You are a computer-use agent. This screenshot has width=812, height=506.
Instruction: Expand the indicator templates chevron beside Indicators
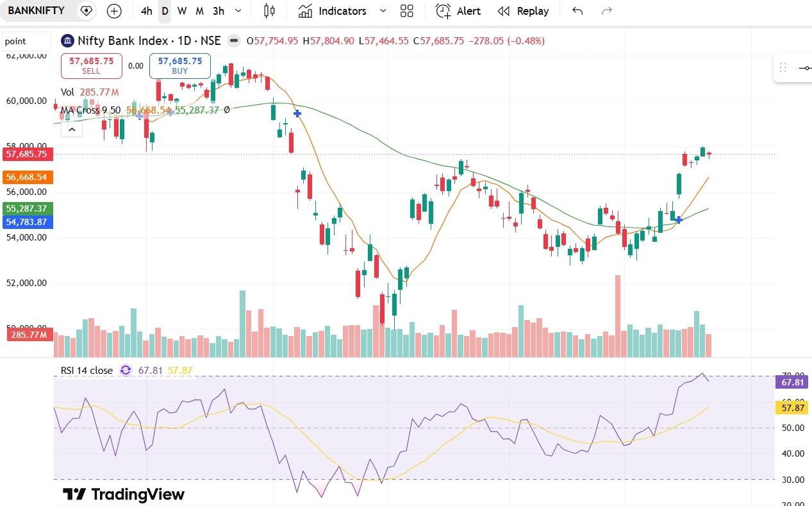click(383, 11)
